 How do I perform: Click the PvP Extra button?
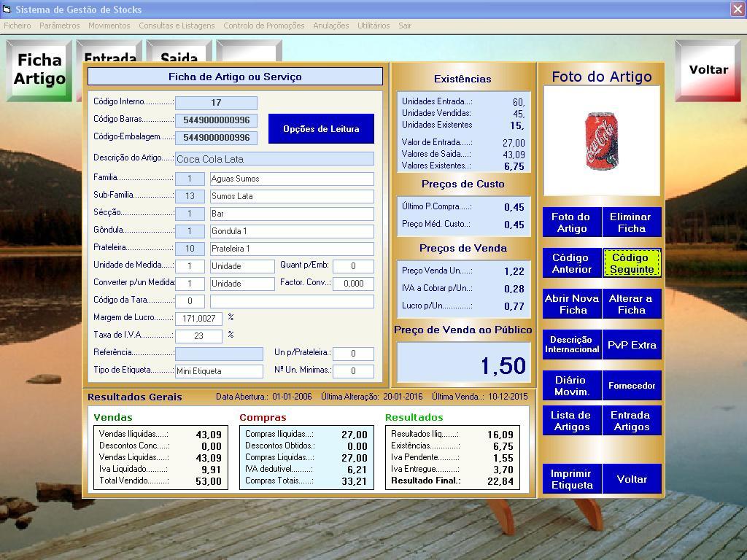click(632, 345)
